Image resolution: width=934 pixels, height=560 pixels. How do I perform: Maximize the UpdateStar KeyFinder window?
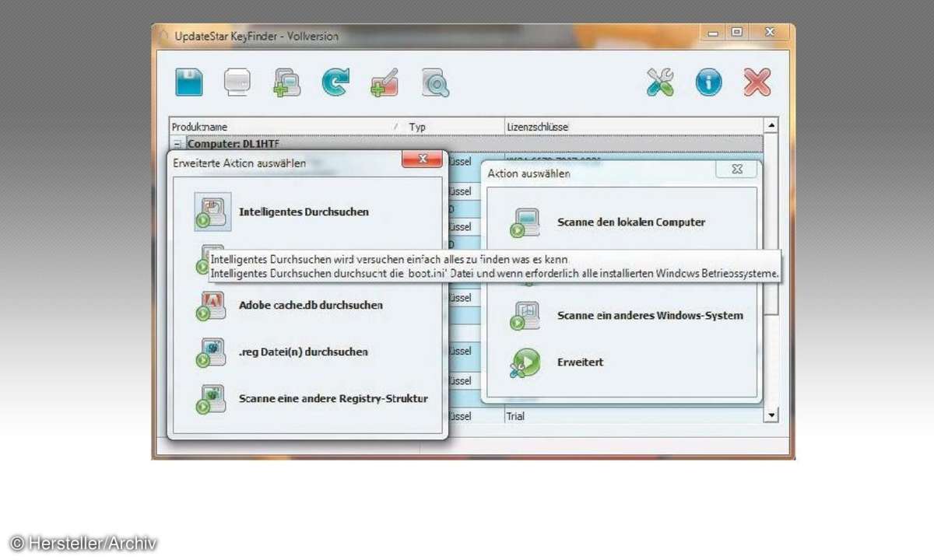click(736, 33)
